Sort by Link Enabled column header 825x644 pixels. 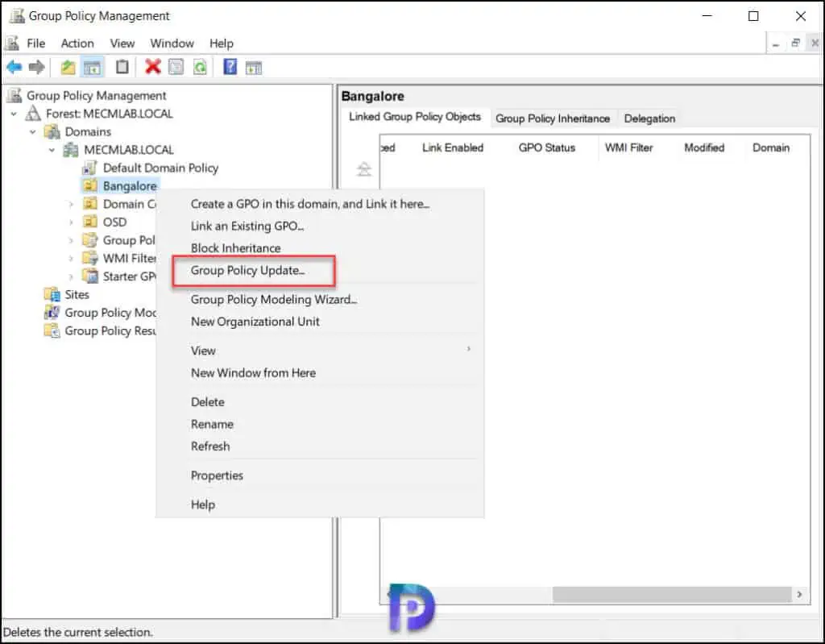pos(453,148)
